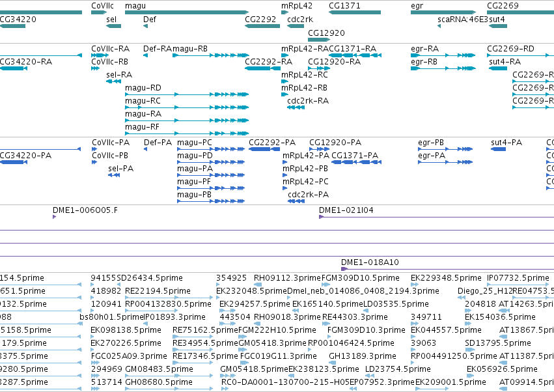This screenshot has width=554, height=392.
Task: Click EST EK229348.5prime
Action: pos(415,285)
